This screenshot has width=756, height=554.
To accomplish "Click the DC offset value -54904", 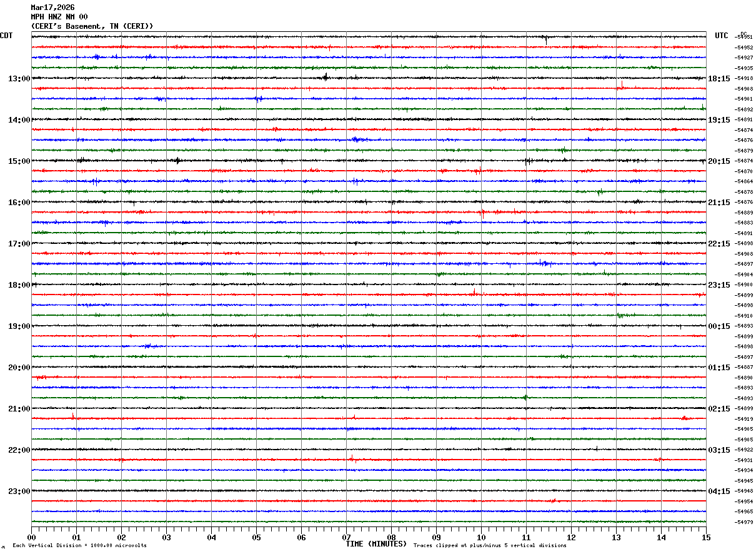I will click(x=744, y=274).
